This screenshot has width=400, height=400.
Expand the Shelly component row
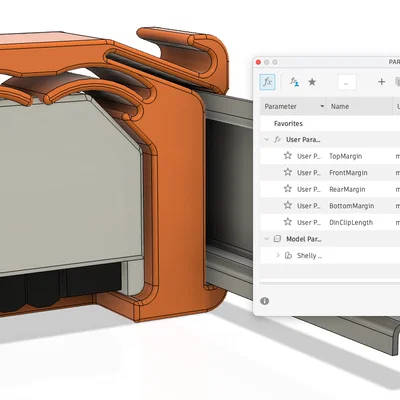click(278, 255)
